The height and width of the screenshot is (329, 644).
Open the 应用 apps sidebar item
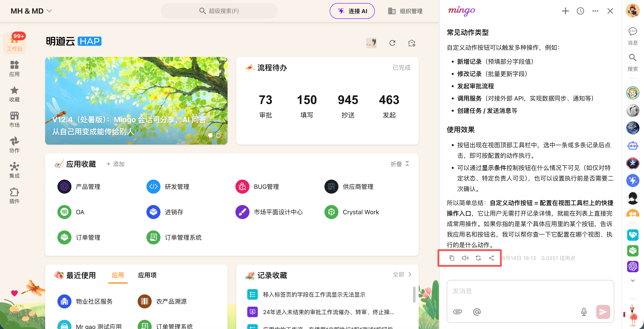[14, 68]
